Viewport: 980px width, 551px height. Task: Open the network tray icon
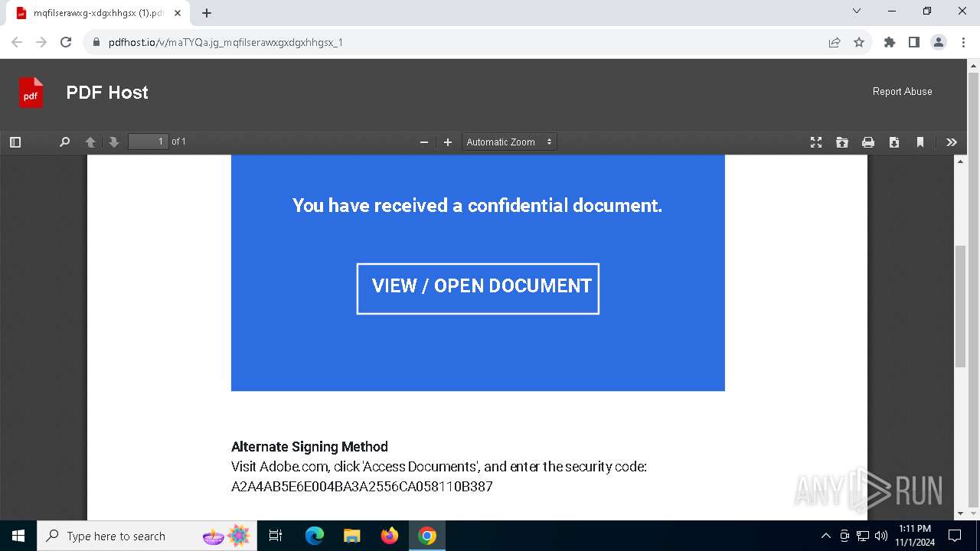[x=863, y=536]
